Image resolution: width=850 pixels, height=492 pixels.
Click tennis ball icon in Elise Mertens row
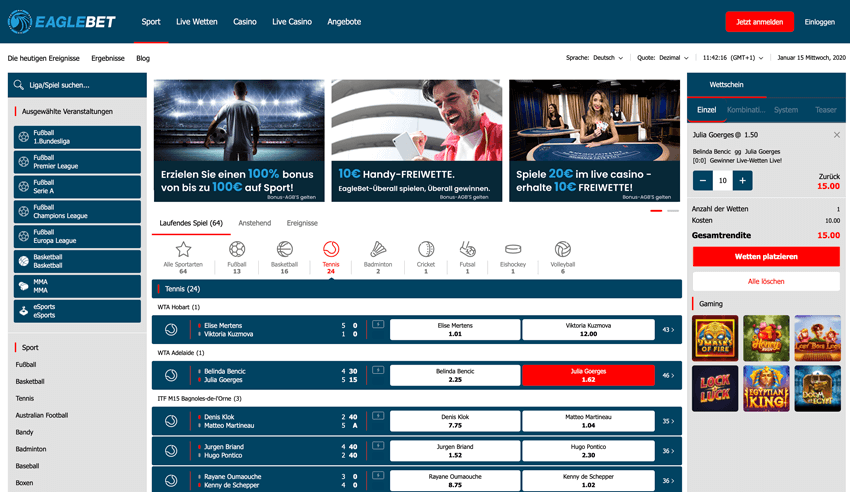(x=171, y=329)
